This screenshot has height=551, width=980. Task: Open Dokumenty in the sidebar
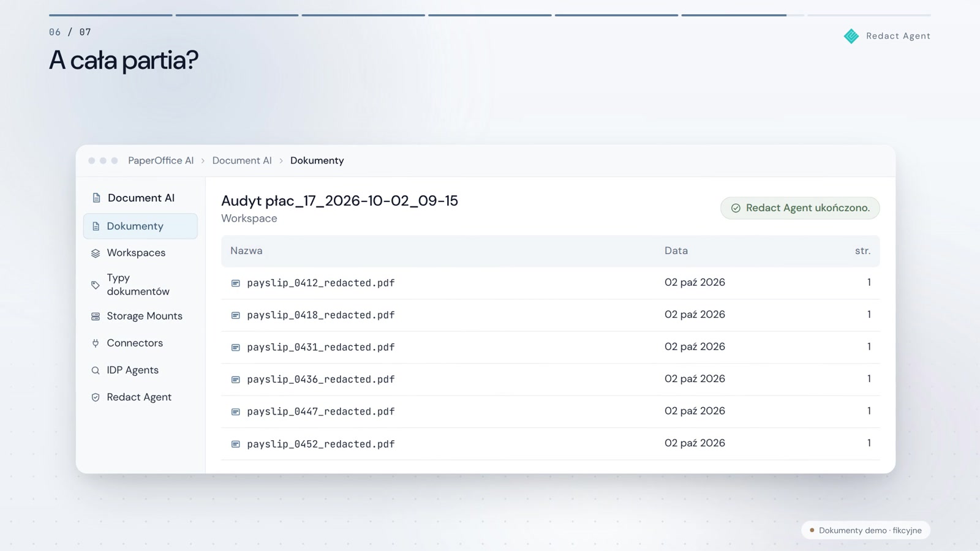pos(140,226)
